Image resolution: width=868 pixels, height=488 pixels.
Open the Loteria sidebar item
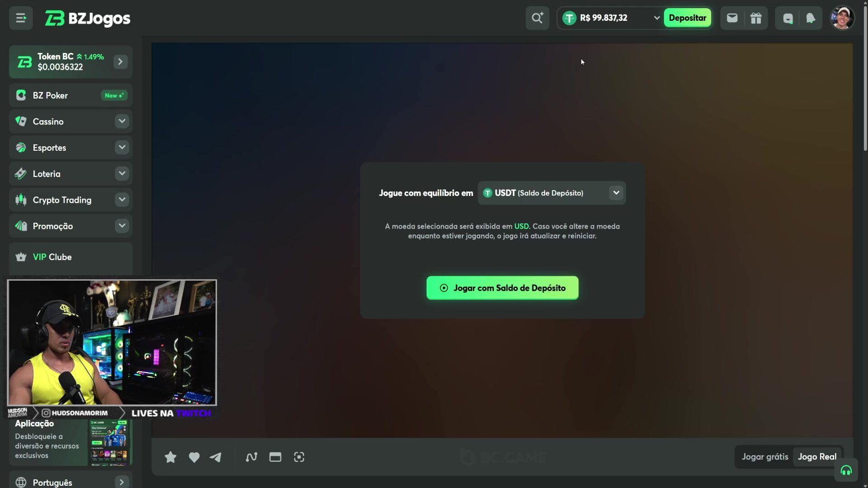point(71,174)
